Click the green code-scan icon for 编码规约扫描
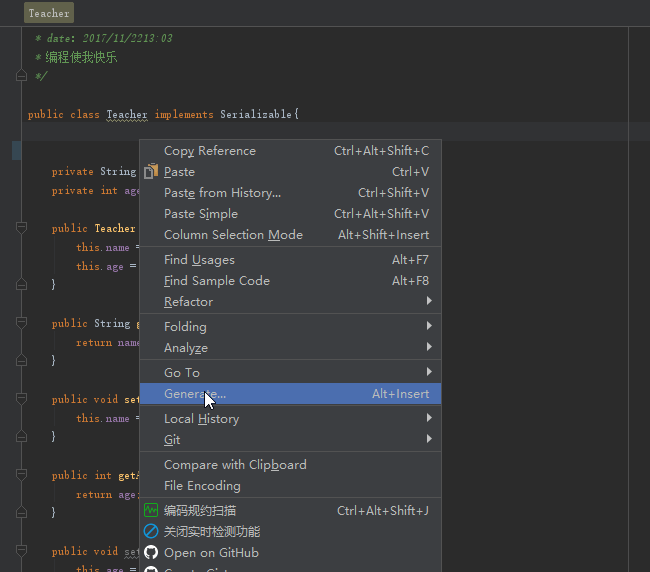The width and height of the screenshot is (650, 572). (151, 510)
